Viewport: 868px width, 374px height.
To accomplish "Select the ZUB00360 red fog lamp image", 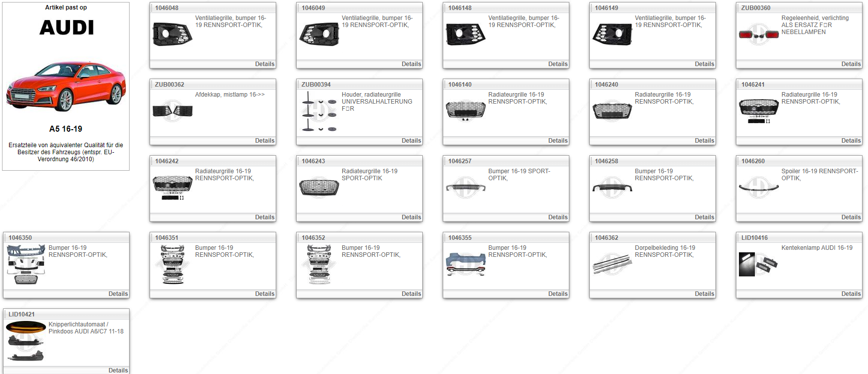I will (758, 34).
